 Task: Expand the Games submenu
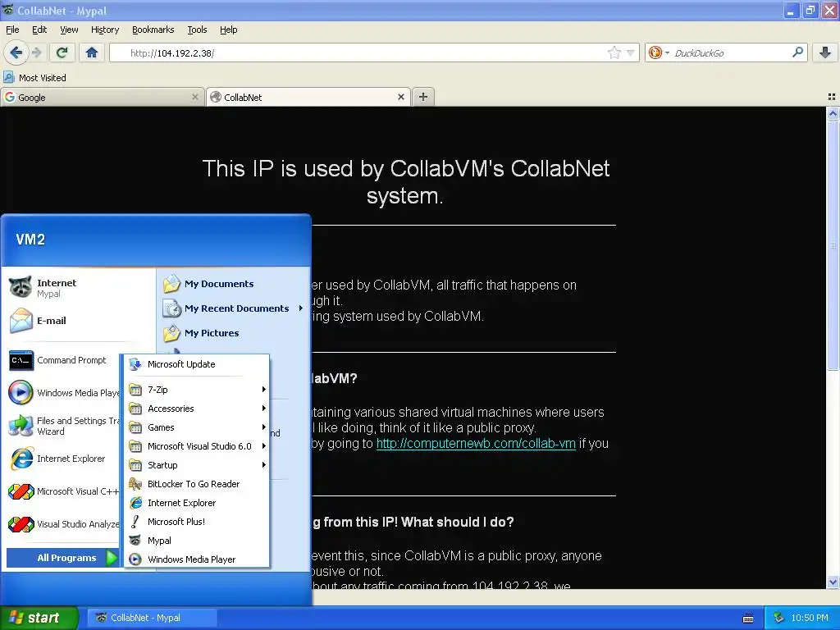(x=197, y=427)
